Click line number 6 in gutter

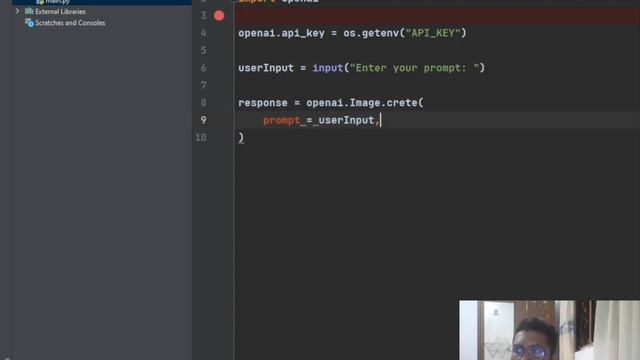(x=203, y=68)
